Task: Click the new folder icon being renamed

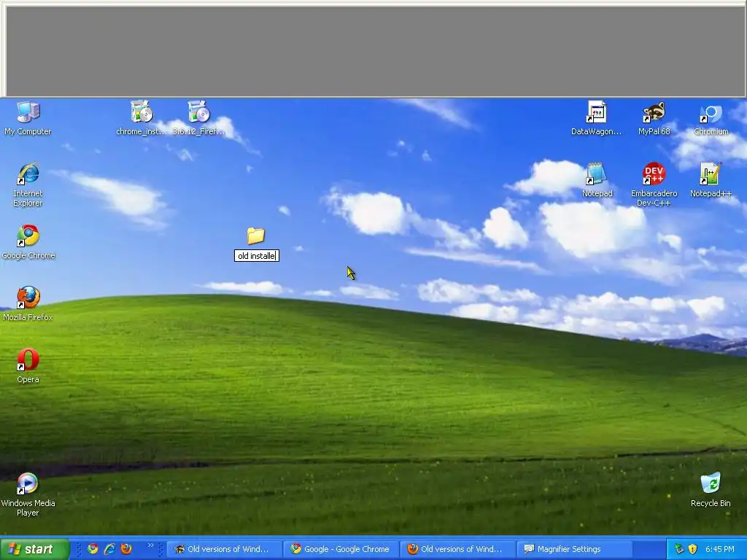Action: [x=256, y=236]
